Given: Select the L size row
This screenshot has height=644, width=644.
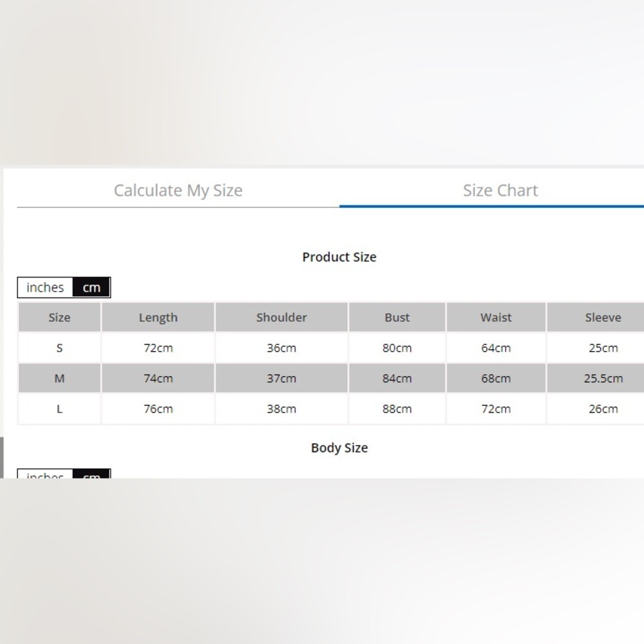Looking at the screenshot, I should pos(331,409).
